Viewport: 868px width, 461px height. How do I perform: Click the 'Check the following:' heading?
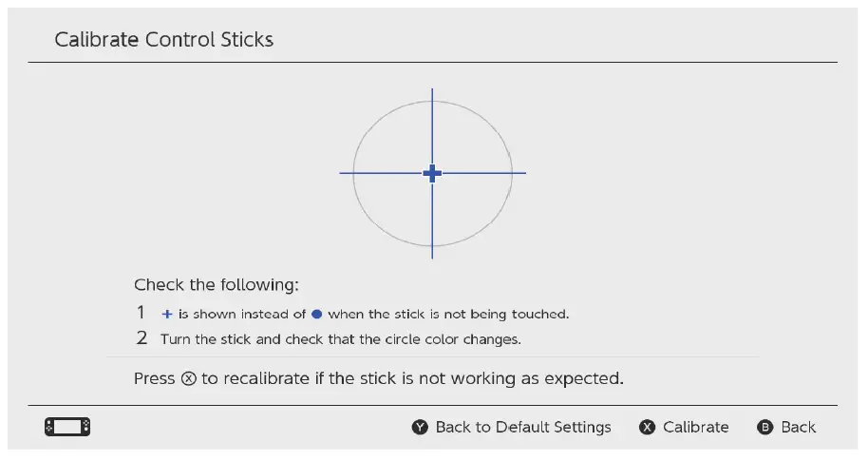pyautogui.click(x=216, y=284)
